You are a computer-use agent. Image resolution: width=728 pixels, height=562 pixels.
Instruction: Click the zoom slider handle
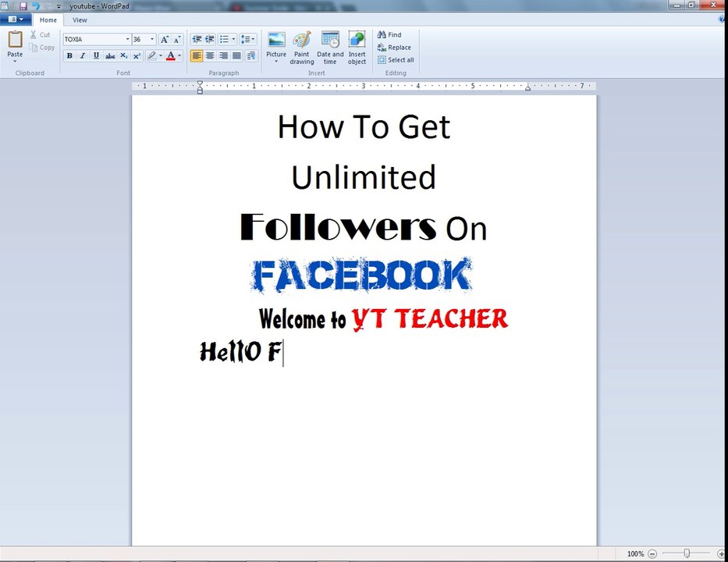687,553
